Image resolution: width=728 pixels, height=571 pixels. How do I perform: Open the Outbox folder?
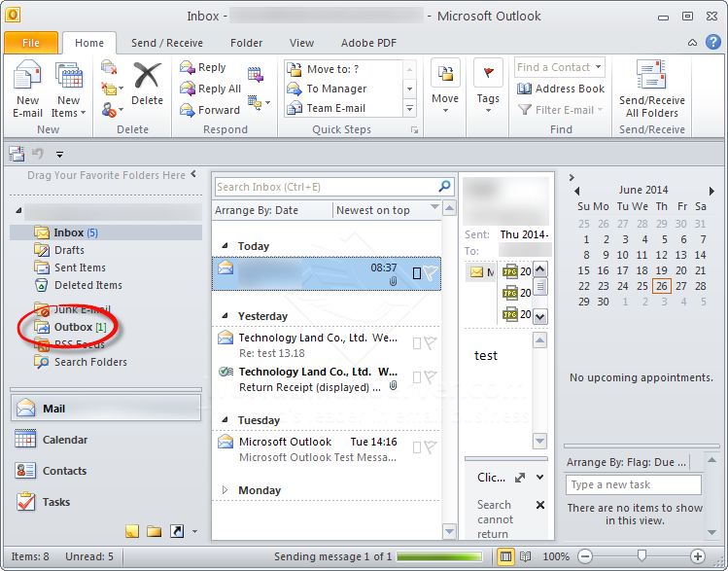coord(70,327)
